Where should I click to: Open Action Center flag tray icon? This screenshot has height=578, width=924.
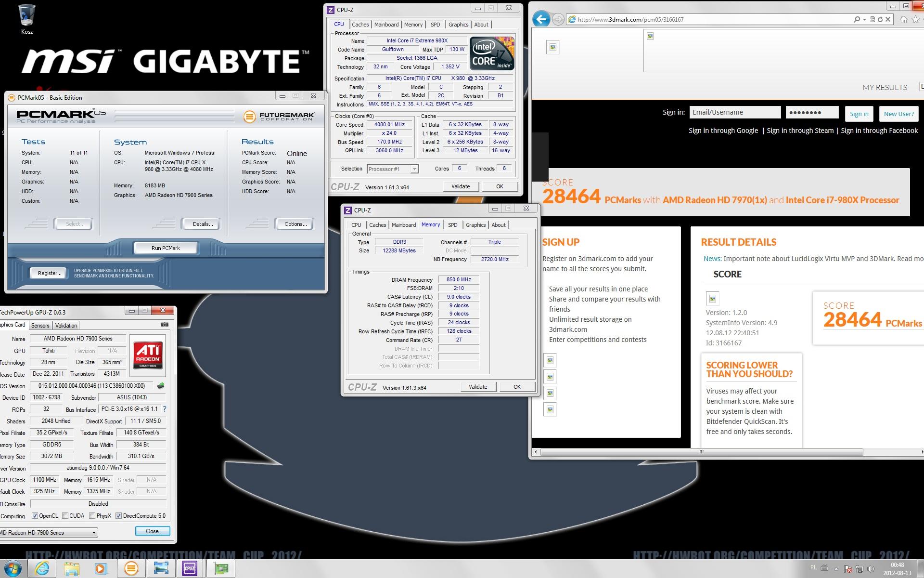[848, 569]
